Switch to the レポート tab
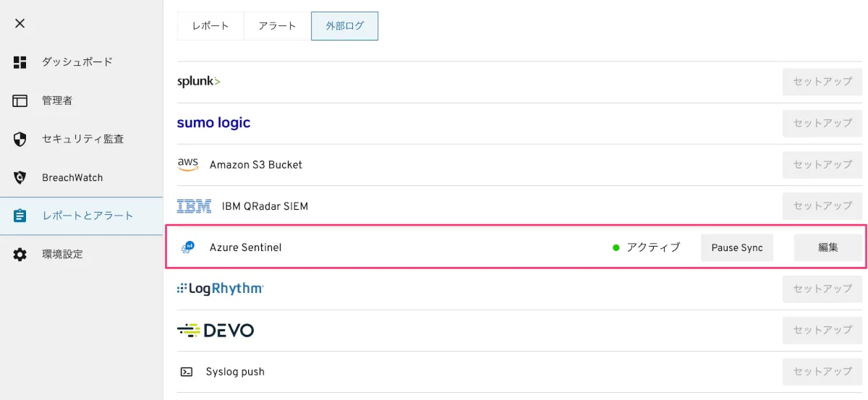 point(210,26)
